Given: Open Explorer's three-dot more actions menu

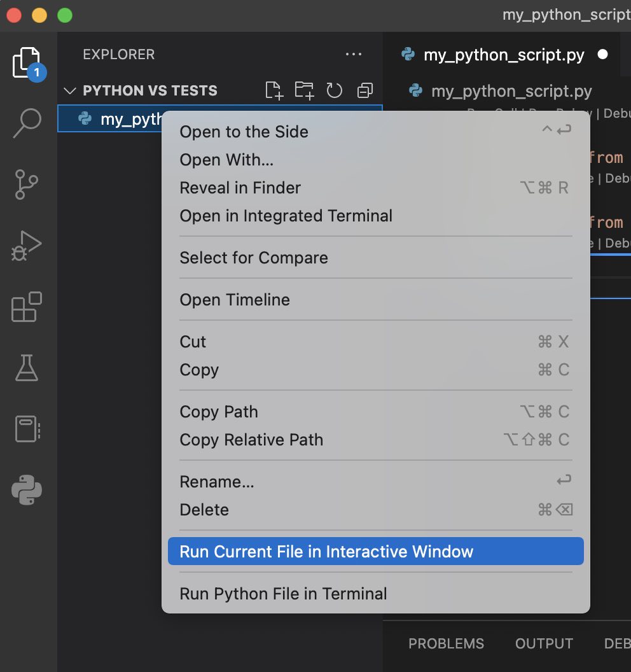Looking at the screenshot, I should tap(354, 55).
